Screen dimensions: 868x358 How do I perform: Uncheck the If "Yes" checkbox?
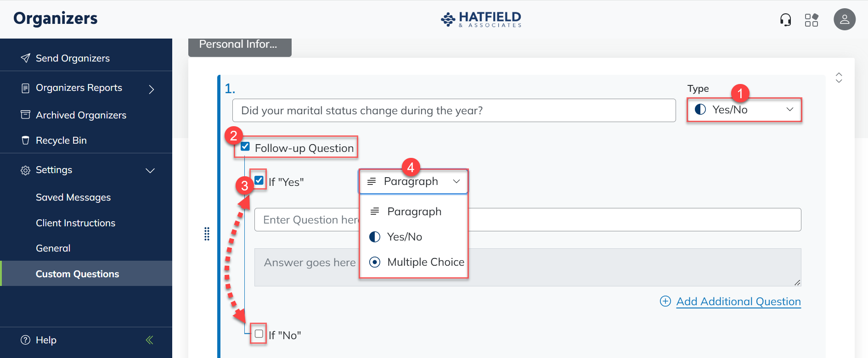(259, 180)
